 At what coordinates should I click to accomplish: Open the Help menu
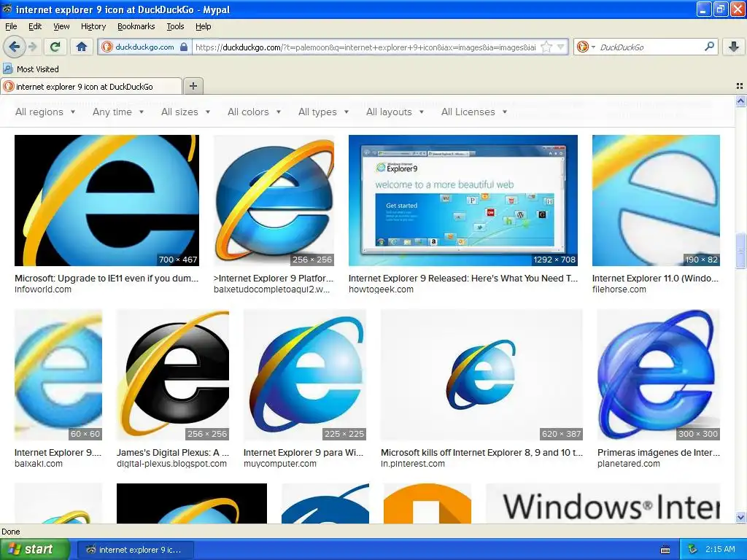(x=203, y=26)
